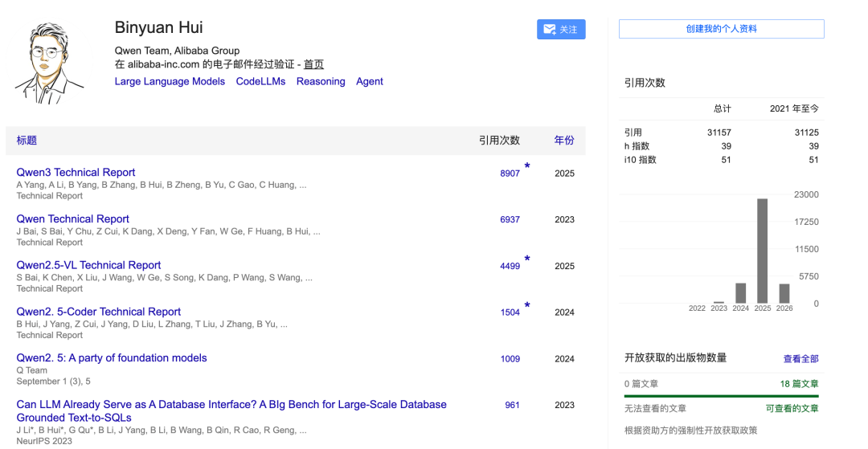The width and height of the screenshot is (868, 449).
Task: Click the asterisk next to 4499 citations
Action: click(x=527, y=259)
